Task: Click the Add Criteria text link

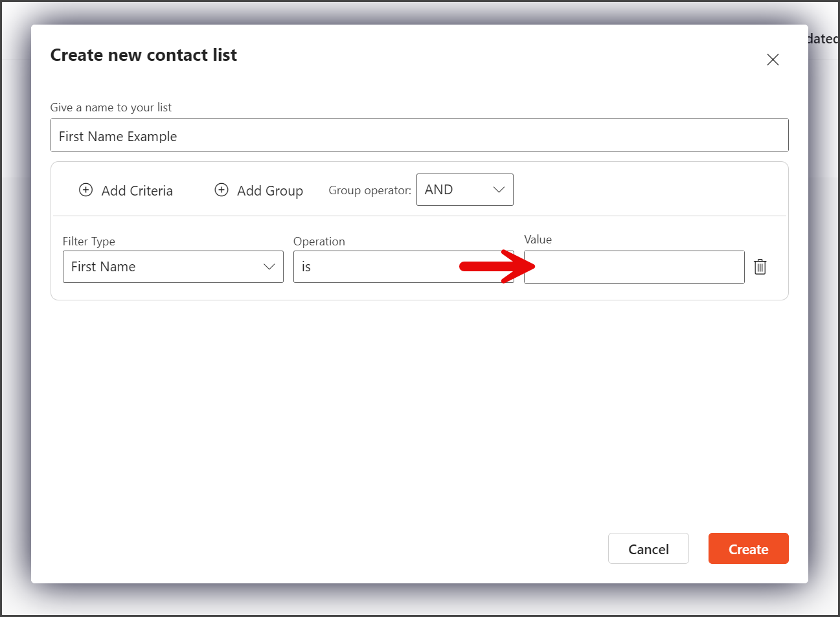Action: tap(137, 190)
